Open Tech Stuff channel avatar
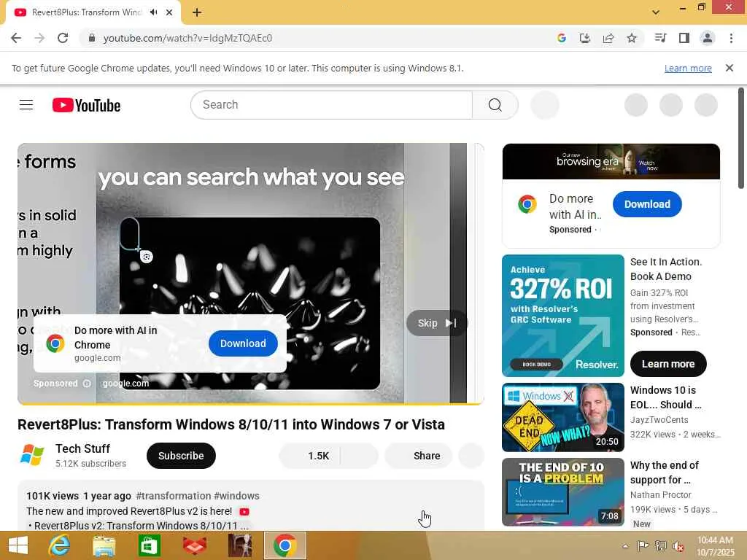Screen dimensions: 747x560 coord(32,455)
